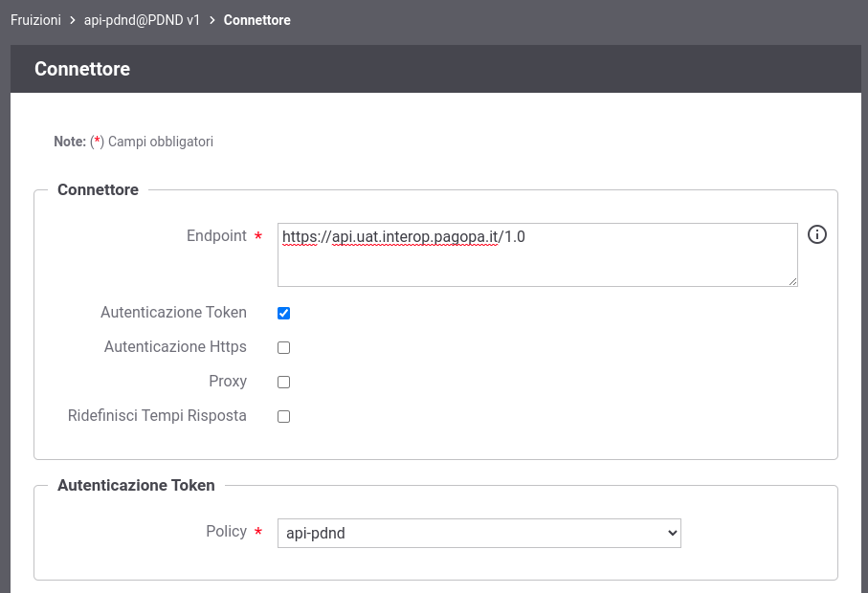
Task: Click the red asterisk next to Policy
Action: 258,532
